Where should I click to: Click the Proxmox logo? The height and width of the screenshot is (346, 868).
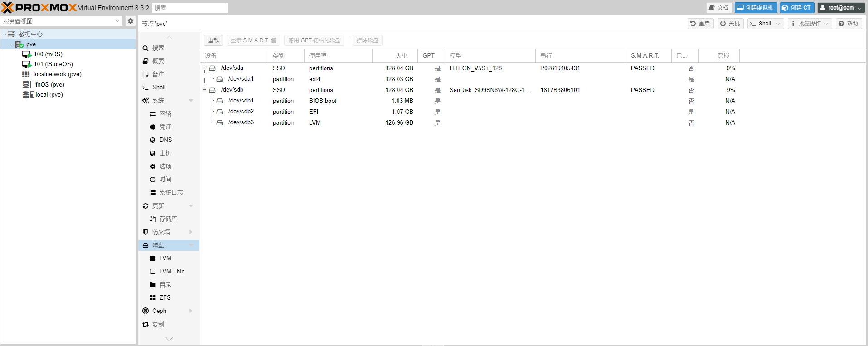coord(39,8)
